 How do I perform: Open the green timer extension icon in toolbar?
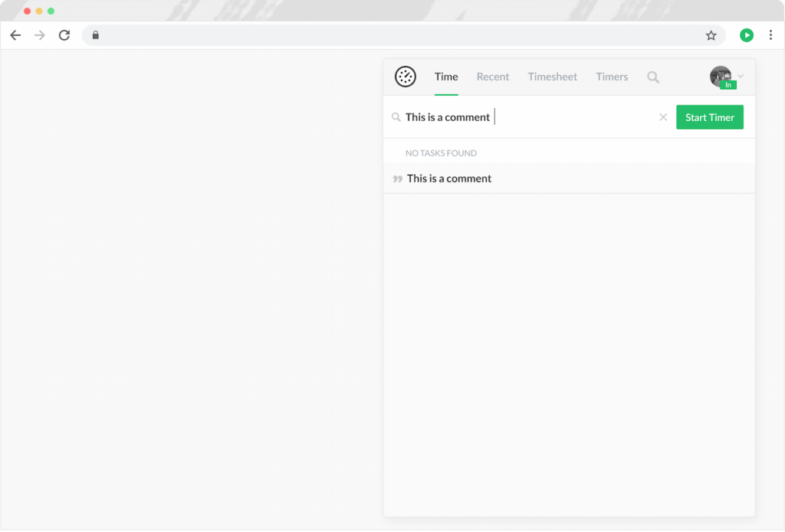746,34
